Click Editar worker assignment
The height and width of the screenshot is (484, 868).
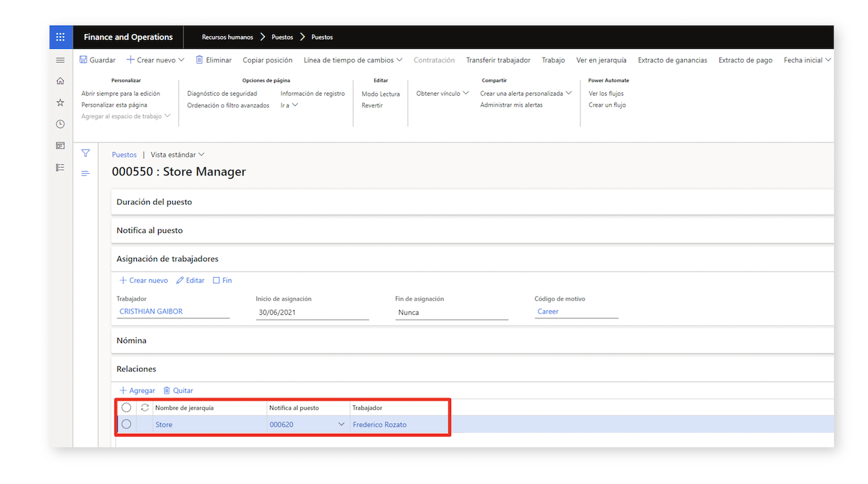pyautogui.click(x=191, y=280)
